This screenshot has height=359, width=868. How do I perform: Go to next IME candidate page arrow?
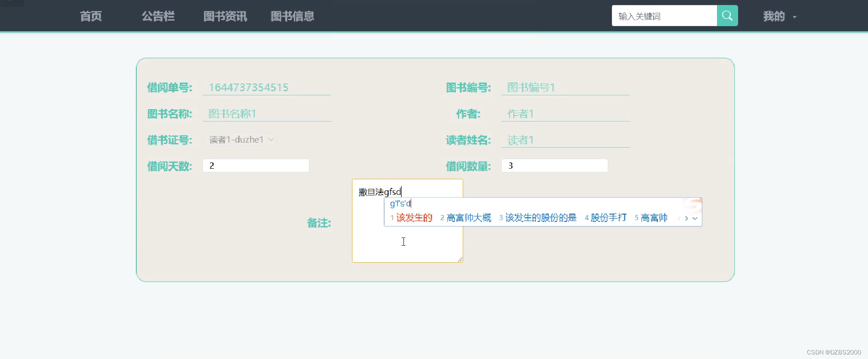(x=686, y=218)
